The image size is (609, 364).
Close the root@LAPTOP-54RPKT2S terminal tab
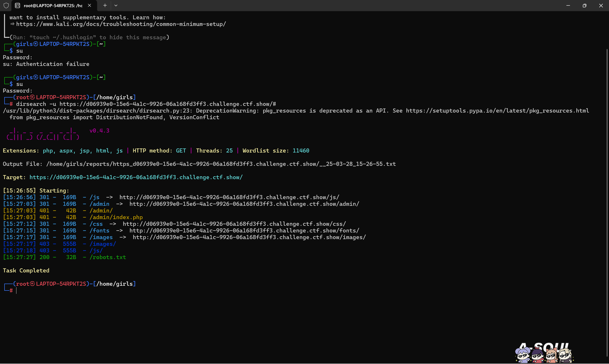click(89, 5)
